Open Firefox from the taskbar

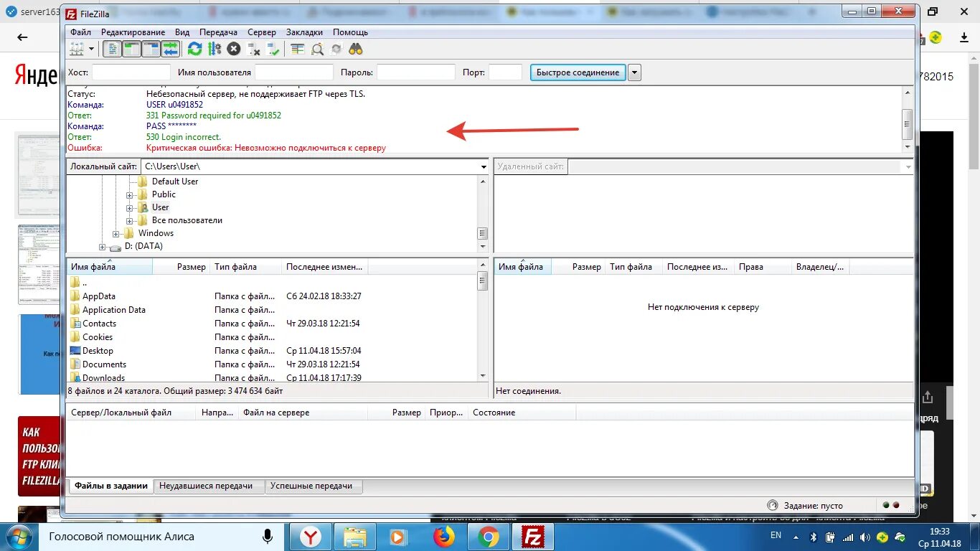(x=444, y=537)
